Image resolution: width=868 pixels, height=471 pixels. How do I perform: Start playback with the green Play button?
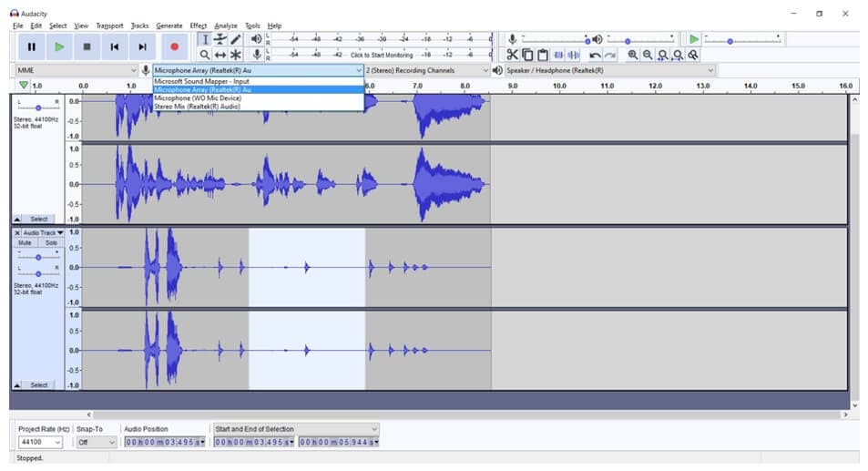coord(59,47)
